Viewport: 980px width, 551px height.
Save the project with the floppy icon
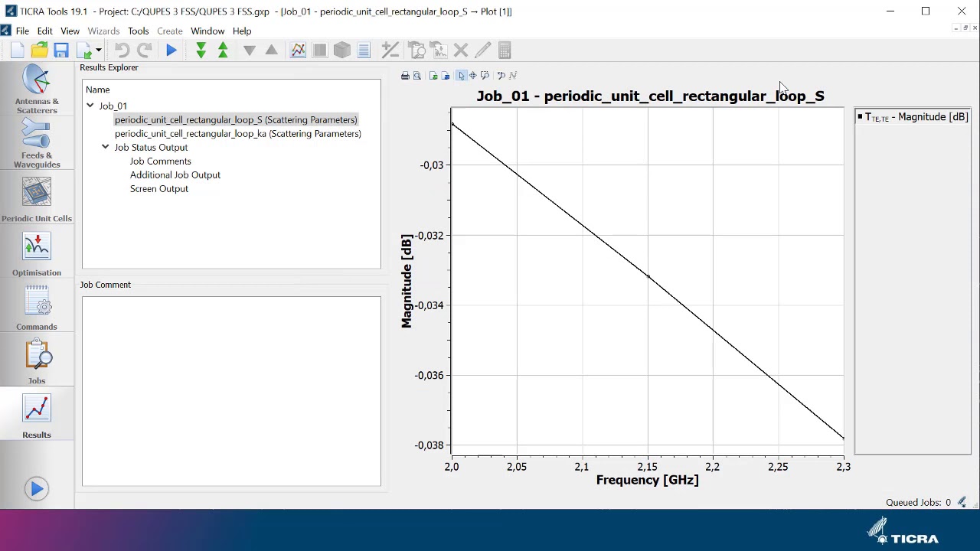(x=61, y=51)
